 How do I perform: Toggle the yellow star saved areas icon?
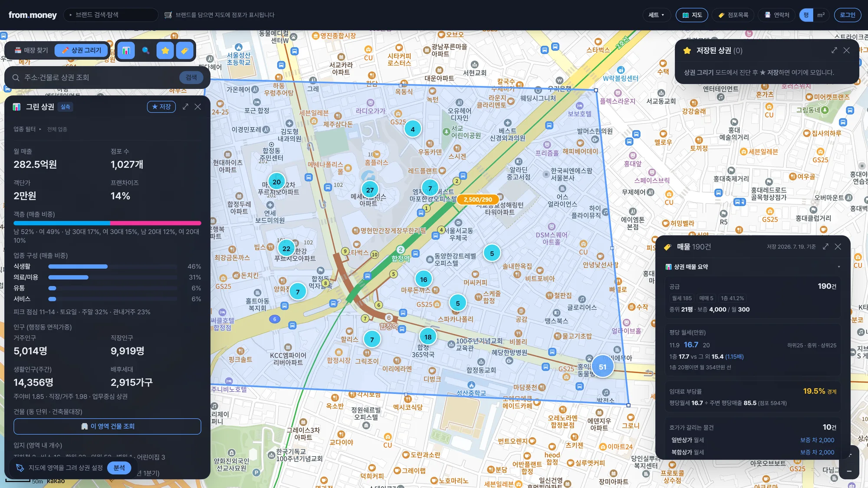(165, 50)
